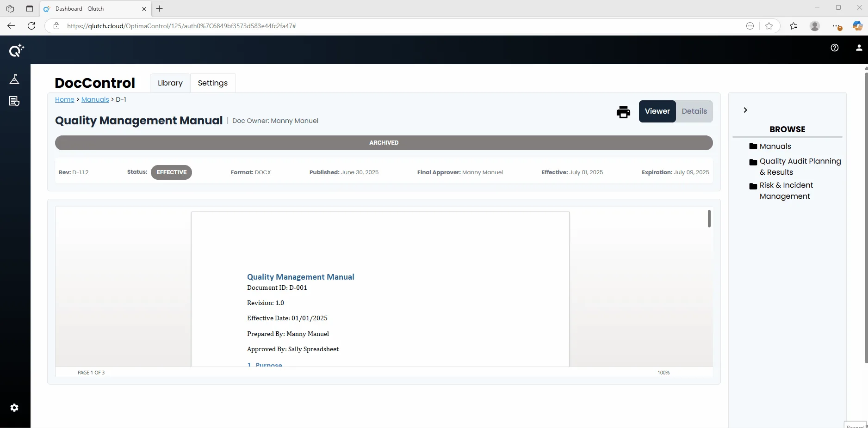Close the Dashboard - Qlutch tab
The width and height of the screenshot is (868, 428).
pyautogui.click(x=144, y=9)
